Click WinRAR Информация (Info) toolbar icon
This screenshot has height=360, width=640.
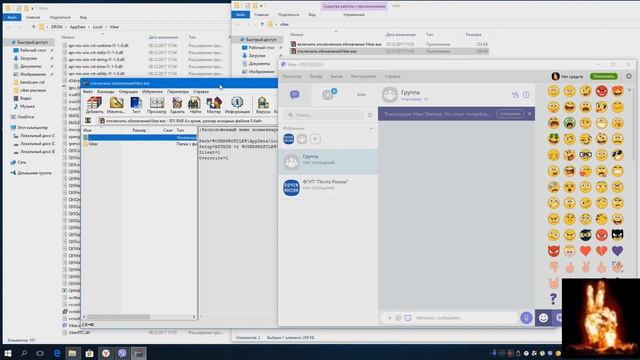click(x=237, y=105)
